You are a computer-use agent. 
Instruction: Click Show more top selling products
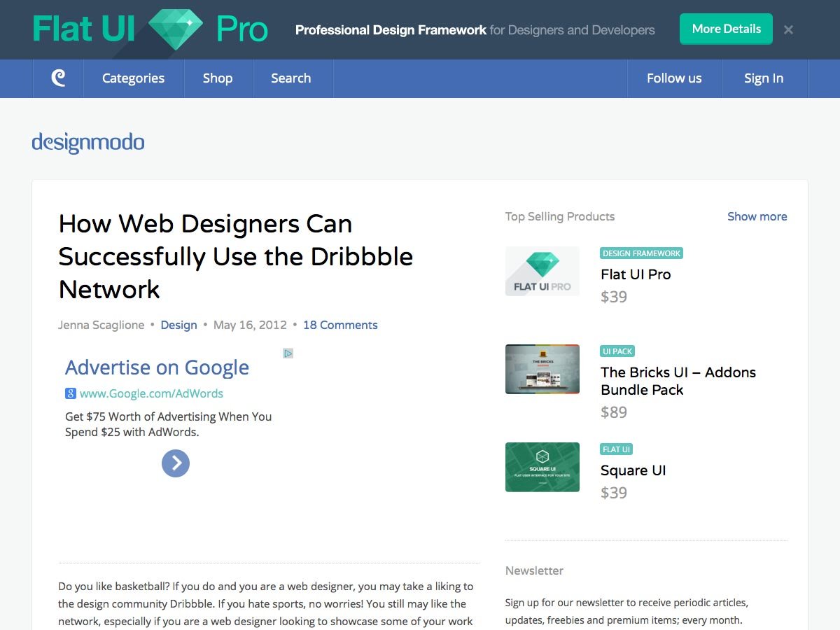point(757,216)
